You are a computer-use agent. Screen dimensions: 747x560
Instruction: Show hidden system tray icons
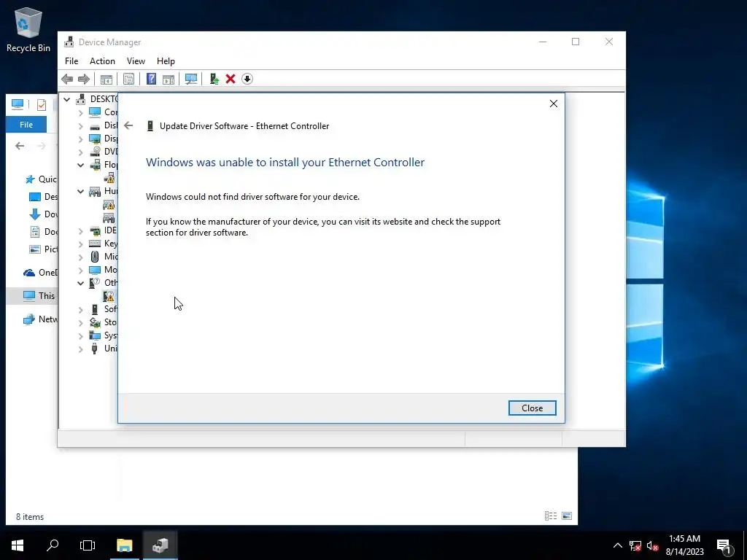(x=618, y=545)
